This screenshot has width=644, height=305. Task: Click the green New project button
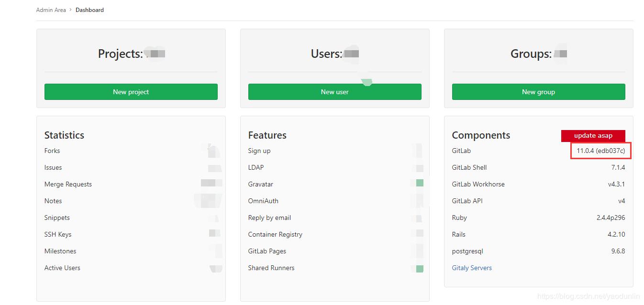click(131, 92)
